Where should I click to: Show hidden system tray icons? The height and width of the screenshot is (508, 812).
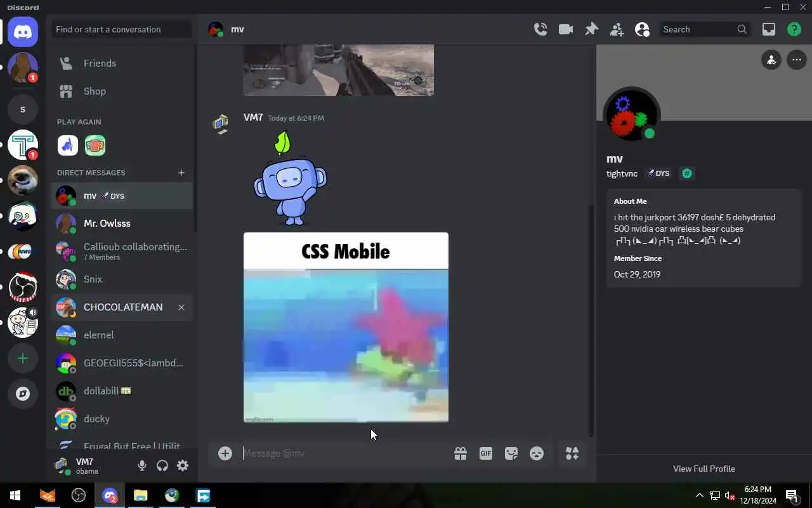coord(700,495)
